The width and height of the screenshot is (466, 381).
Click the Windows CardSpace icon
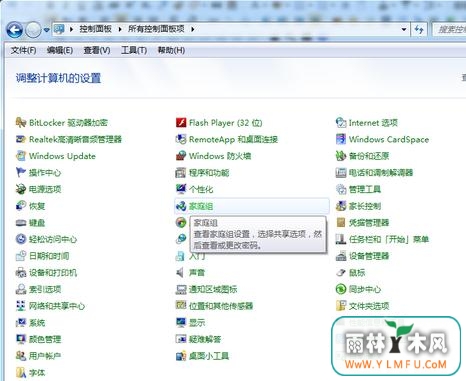[341, 139]
